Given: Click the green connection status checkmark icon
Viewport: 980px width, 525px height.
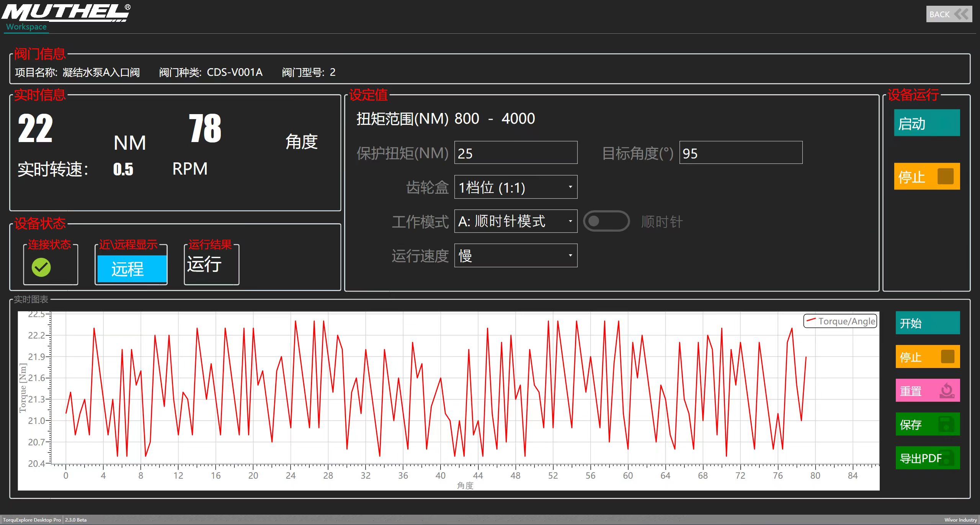Looking at the screenshot, I should pyautogui.click(x=41, y=267).
